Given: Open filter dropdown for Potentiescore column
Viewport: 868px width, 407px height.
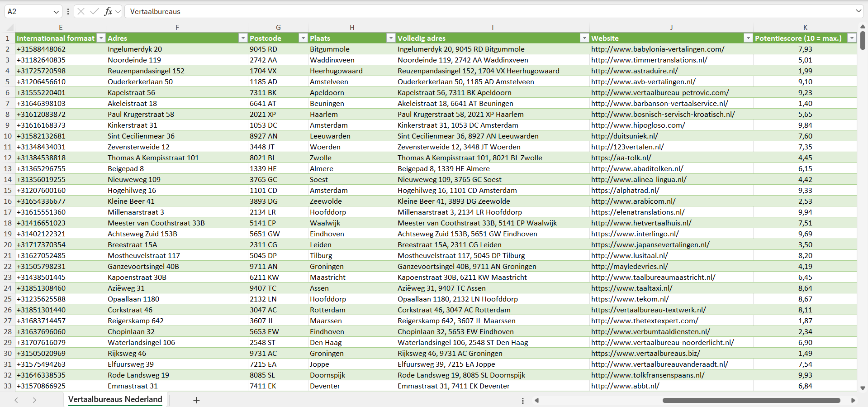Looking at the screenshot, I should (x=852, y=38).
